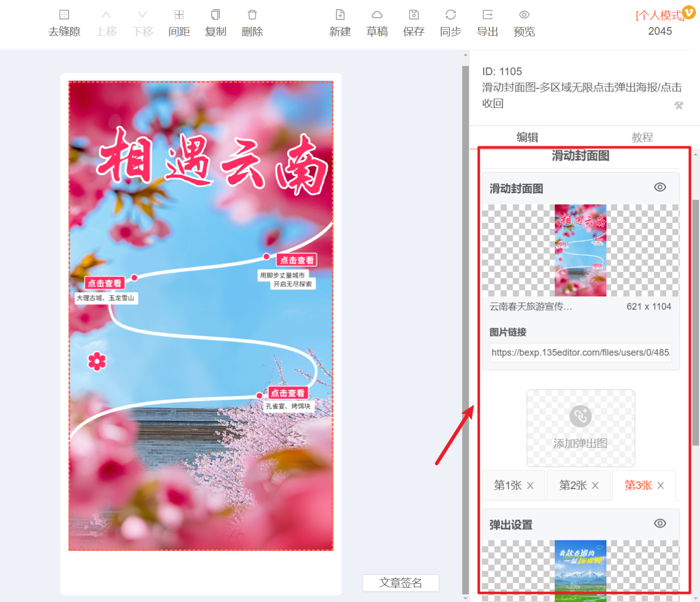Click the 2045 number under 个人模式
This screenshot has width=700, height=602.
tap(660, 31)
